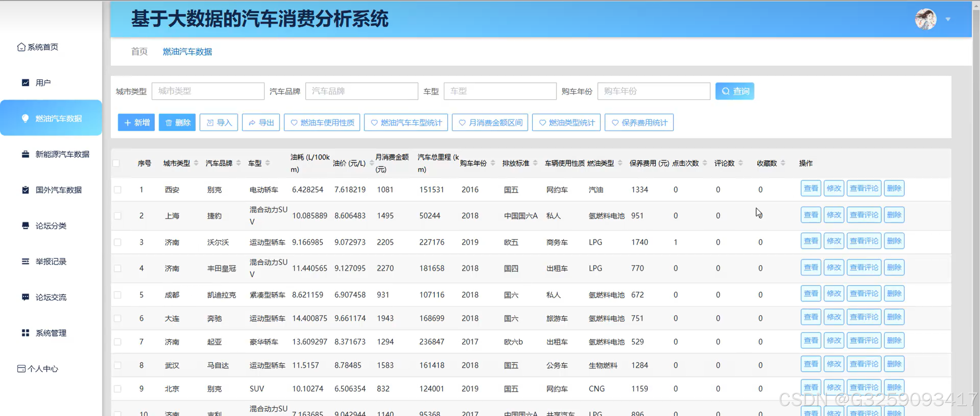Open the user dropdown arrow beside avatar
This screenshot has width=980, height=416.
click(x=948, y=19)
